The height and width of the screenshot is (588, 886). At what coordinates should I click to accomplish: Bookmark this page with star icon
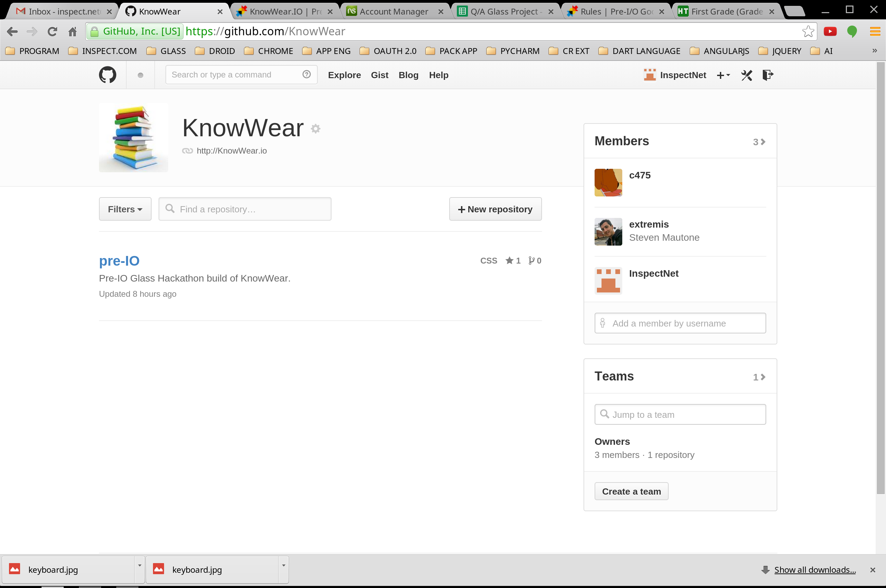808,31
